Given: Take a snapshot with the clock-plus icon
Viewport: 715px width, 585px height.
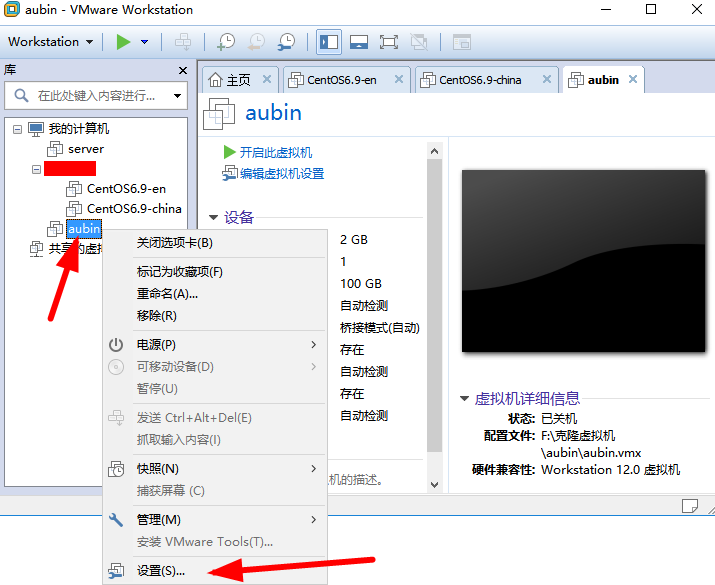Looking at the screenshot, I should click(x=226, y=42).
